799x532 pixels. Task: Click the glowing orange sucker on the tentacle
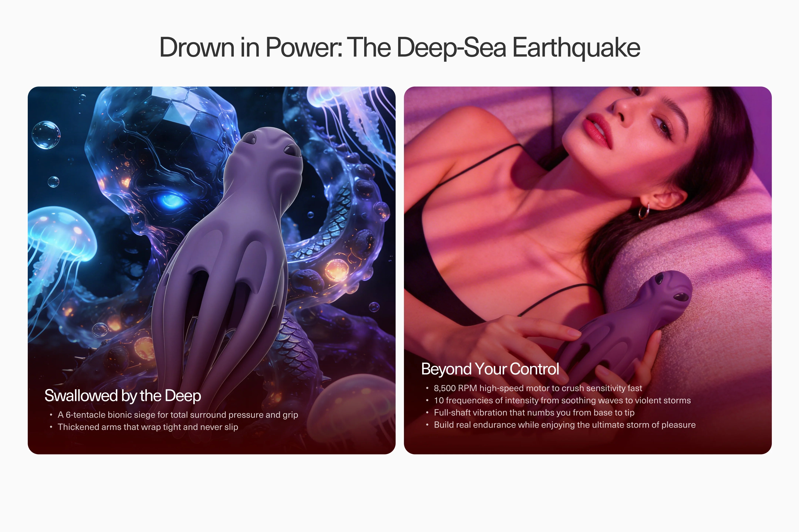pos(337,270)
